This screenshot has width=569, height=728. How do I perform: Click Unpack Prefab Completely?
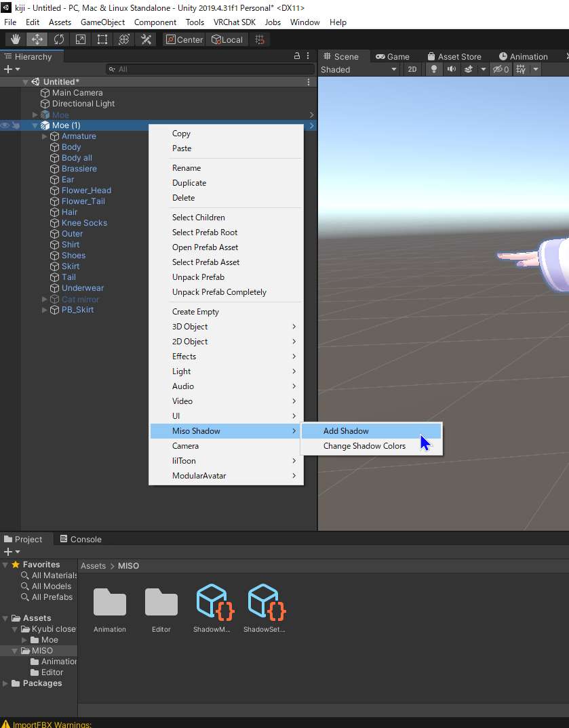click(227, 292)
